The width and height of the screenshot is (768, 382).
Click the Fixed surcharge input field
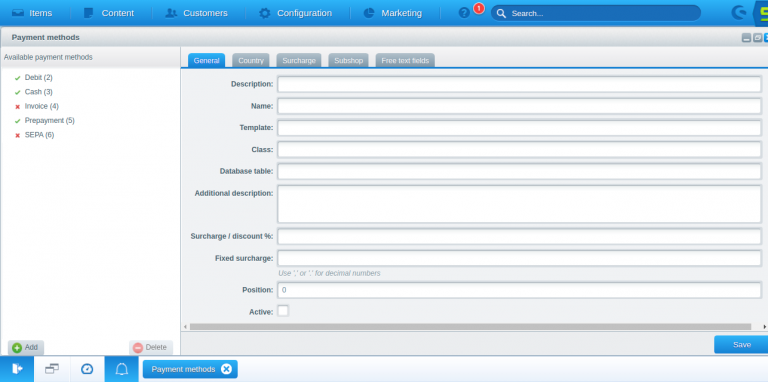click(x=519, y=258)
